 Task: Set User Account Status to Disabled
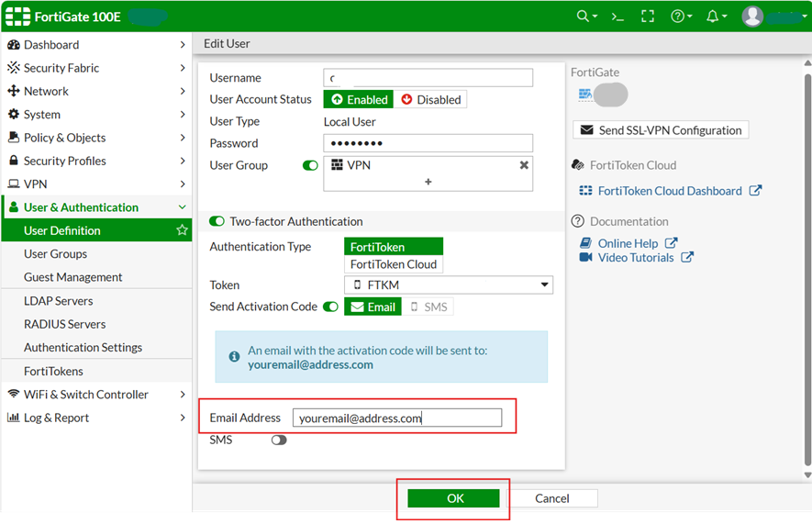430,99
